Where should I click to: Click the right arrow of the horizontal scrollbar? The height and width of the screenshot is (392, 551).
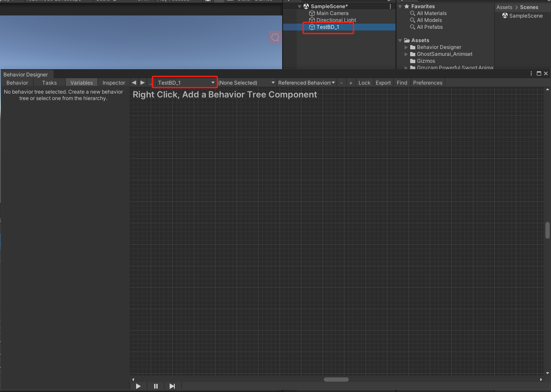(x=541, y=380)
